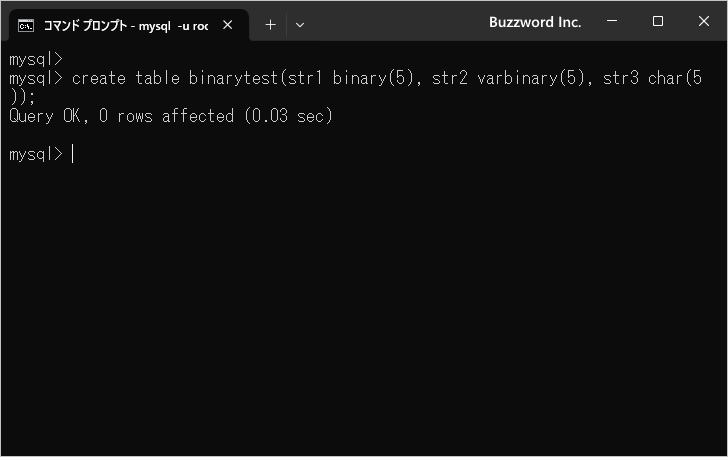
Task: Close the コマンド プロンプト mysql tab
Action: pyautogui.click(x=227, y=24)
